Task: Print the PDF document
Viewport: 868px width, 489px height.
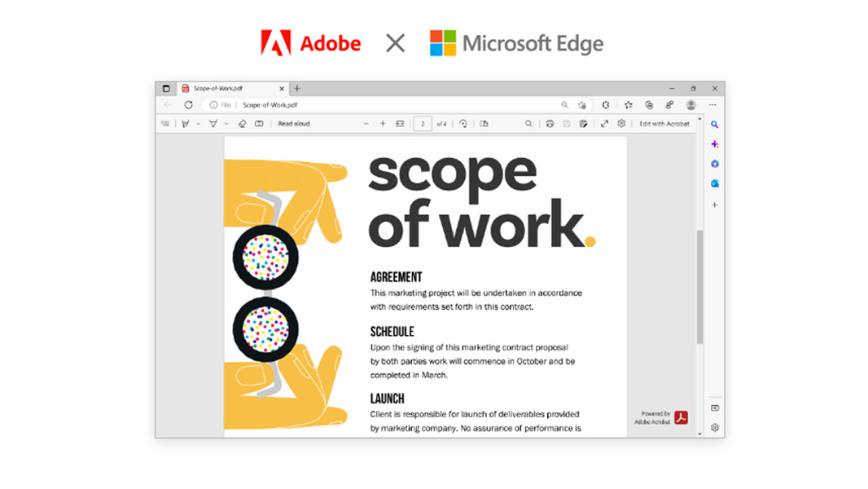Action: [550, 124]
